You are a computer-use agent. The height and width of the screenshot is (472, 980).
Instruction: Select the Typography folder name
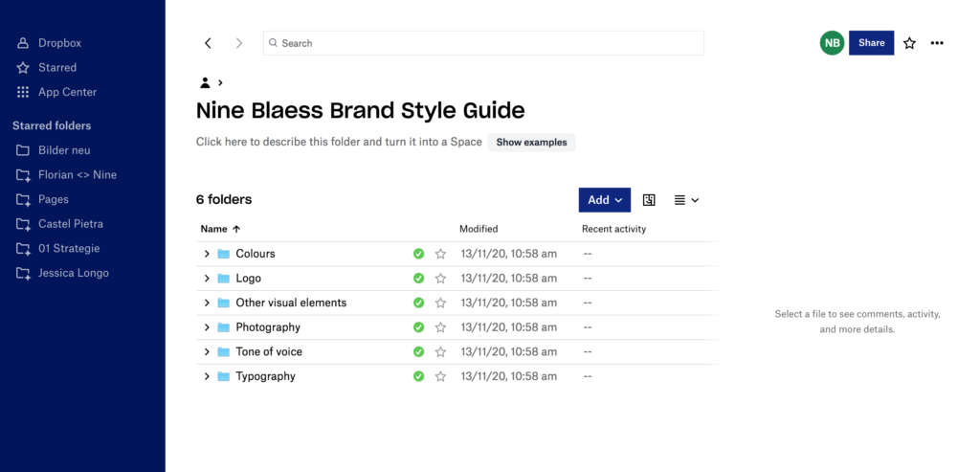click(265, 376)
